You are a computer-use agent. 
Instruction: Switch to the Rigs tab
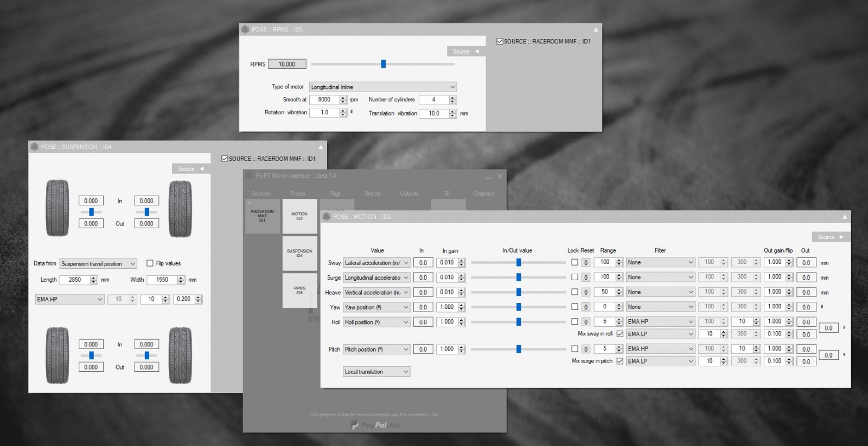(x=335, y=193)
